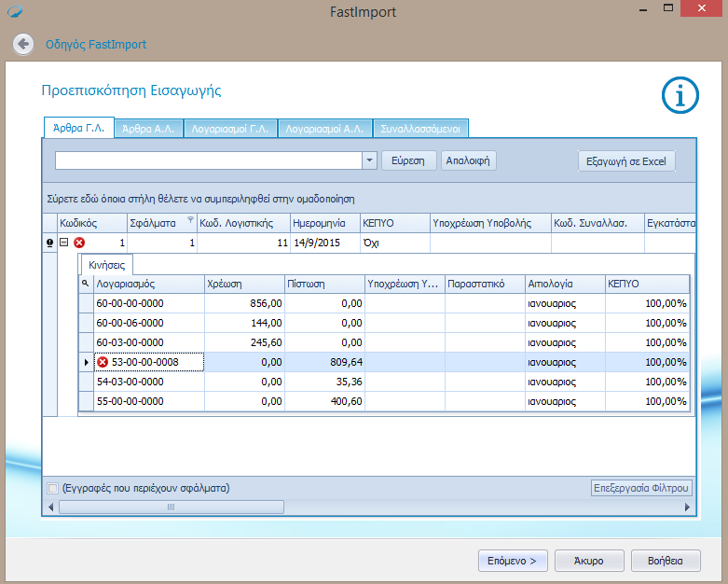Open the Λογαριασμοί Γ.Λ. tab
Screen dimensions: 728x584
click(230, 129)
